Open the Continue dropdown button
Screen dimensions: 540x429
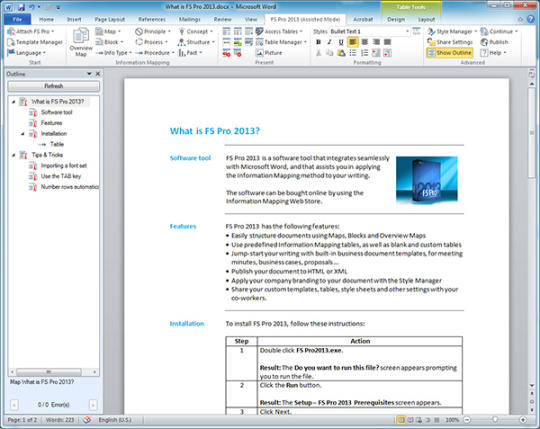click(499, 31)
